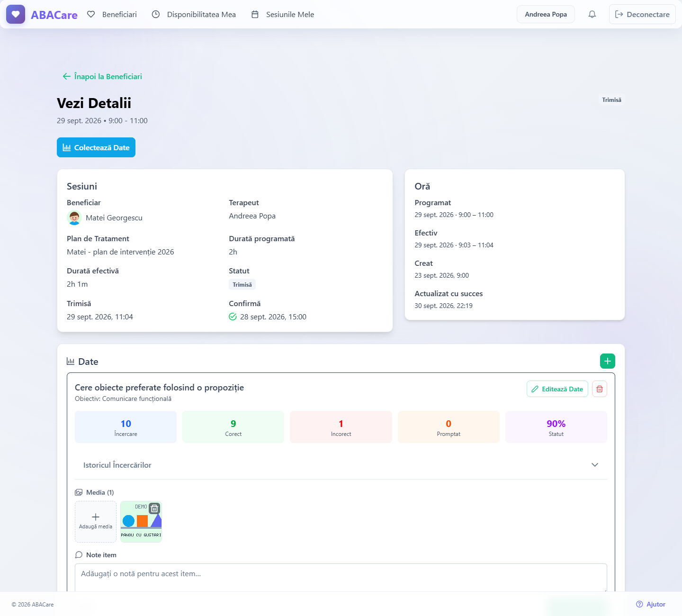This screenshot has height=616, width=682.
Task: Click the Ajutor help icon
Action: pos(639,604)
